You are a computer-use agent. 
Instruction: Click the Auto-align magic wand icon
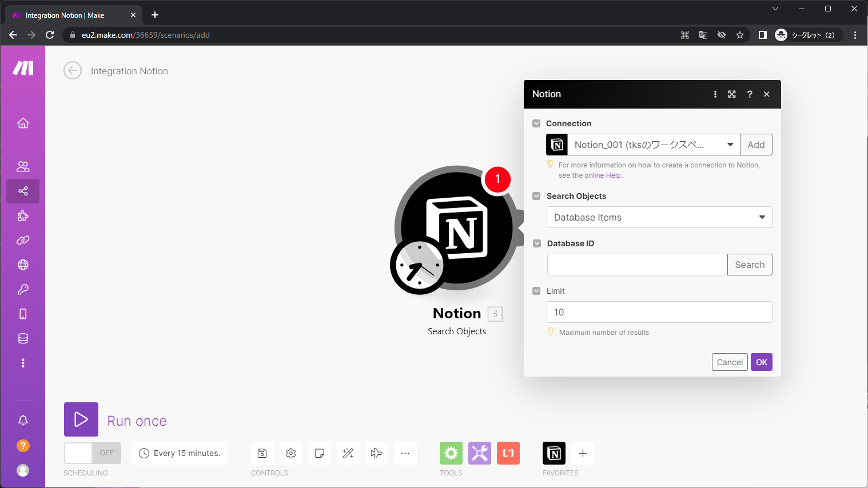[348, 453]
